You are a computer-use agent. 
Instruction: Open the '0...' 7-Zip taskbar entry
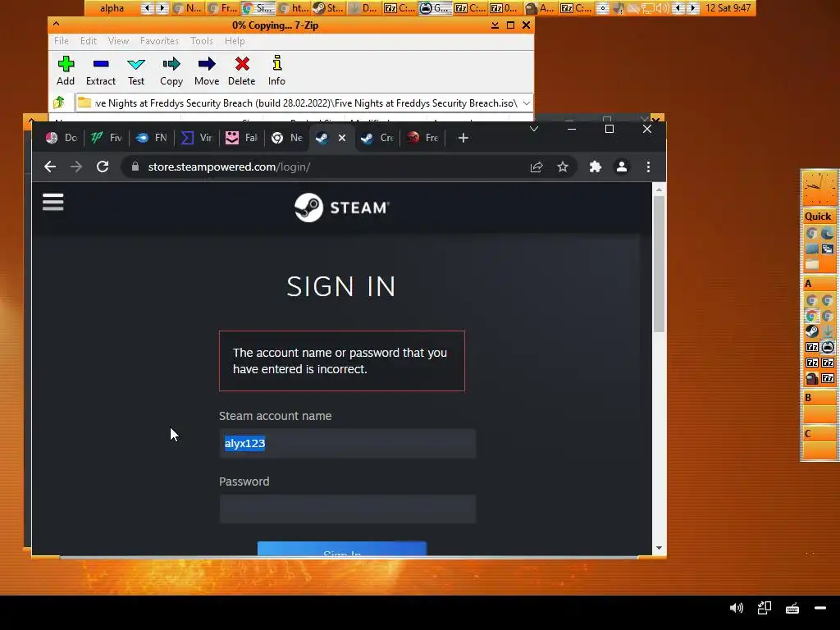(504, 8)
